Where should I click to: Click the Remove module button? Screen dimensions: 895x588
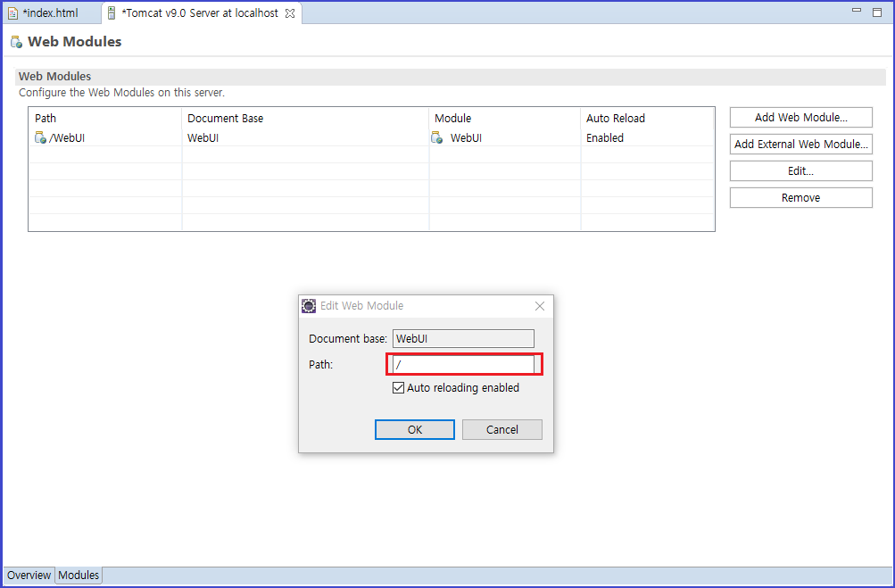800,198
